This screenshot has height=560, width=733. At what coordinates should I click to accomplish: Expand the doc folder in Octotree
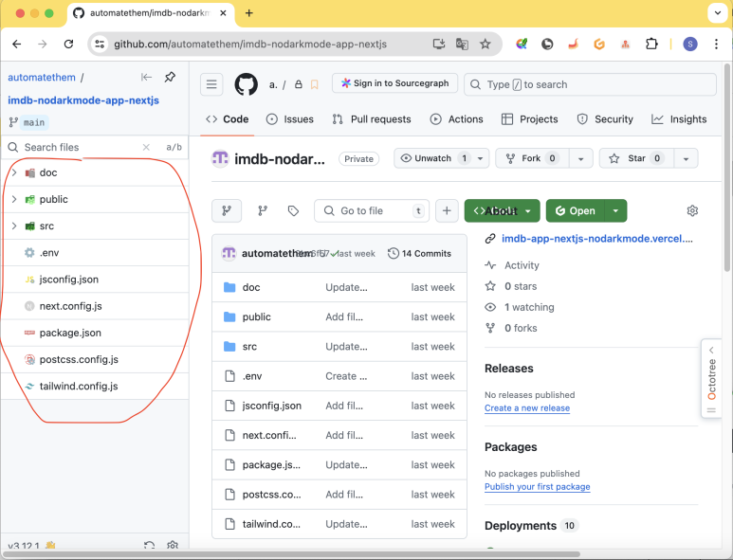click(14, 172)
